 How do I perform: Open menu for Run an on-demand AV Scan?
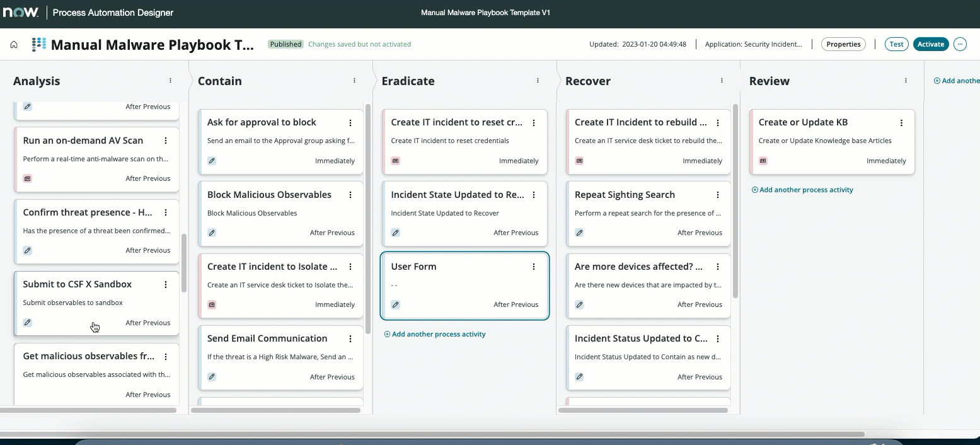point(166,141)
